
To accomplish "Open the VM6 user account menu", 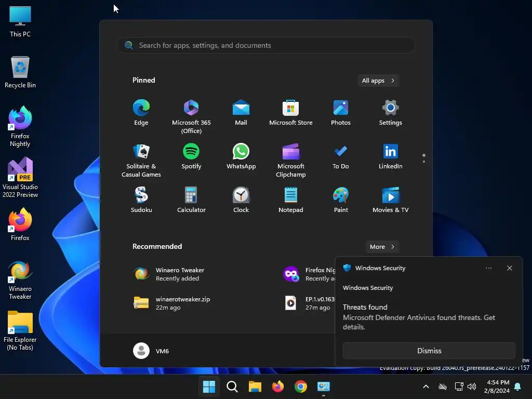I will coord(151,351).
